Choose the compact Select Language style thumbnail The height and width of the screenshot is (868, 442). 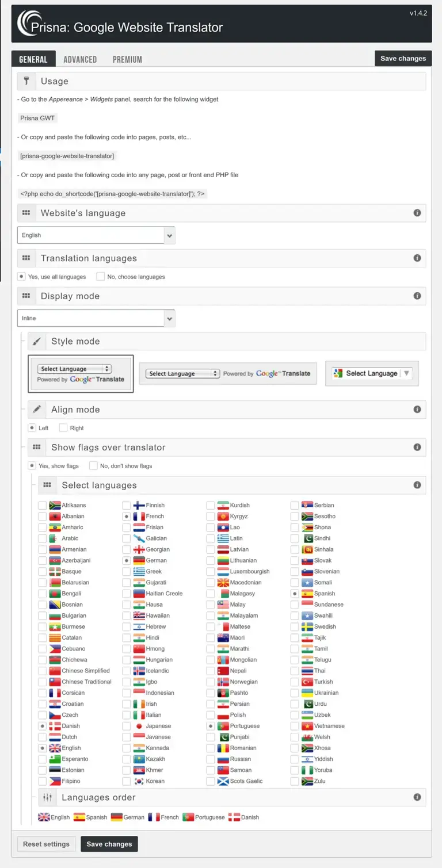coord(372,373)
